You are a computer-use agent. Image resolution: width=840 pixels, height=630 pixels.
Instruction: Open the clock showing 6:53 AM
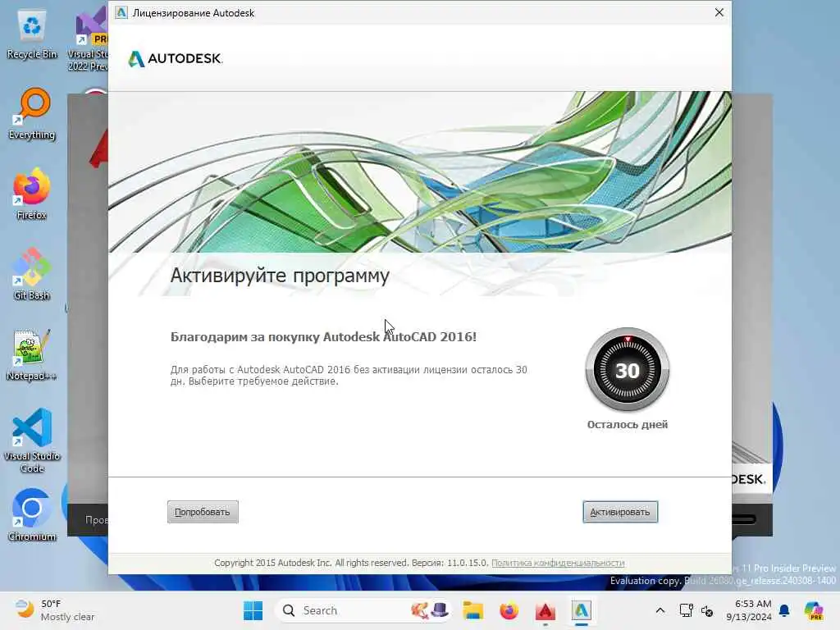click(749, 610)
